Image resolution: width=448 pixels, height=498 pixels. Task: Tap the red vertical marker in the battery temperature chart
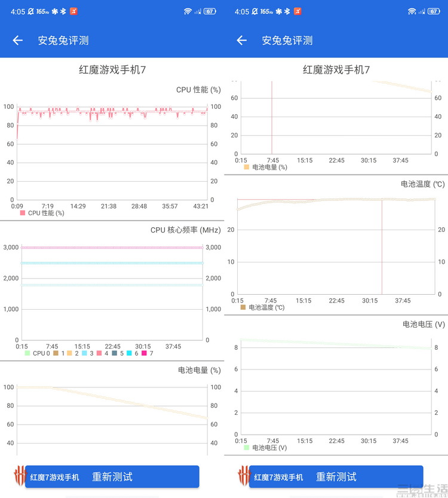pos(382,247)
